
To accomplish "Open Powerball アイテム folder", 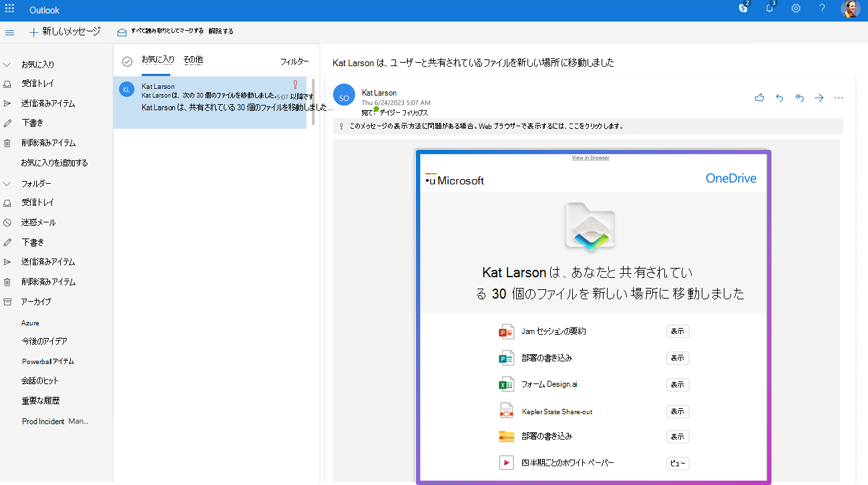I will pyautogui.click(x=47, y=361).
